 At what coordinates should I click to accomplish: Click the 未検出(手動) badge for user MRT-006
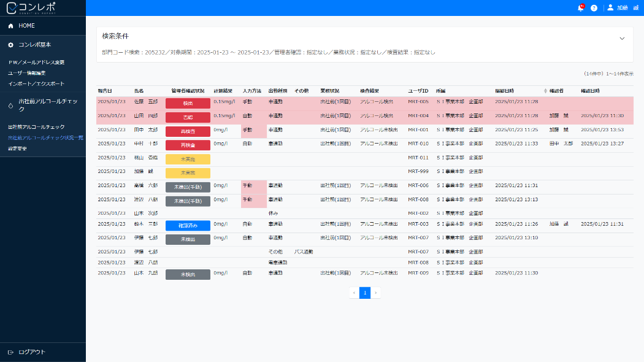[188, 187]
